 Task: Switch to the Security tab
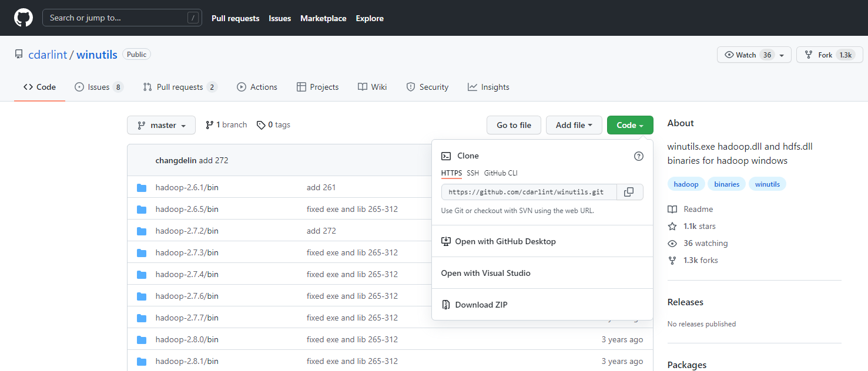point(427,87)
